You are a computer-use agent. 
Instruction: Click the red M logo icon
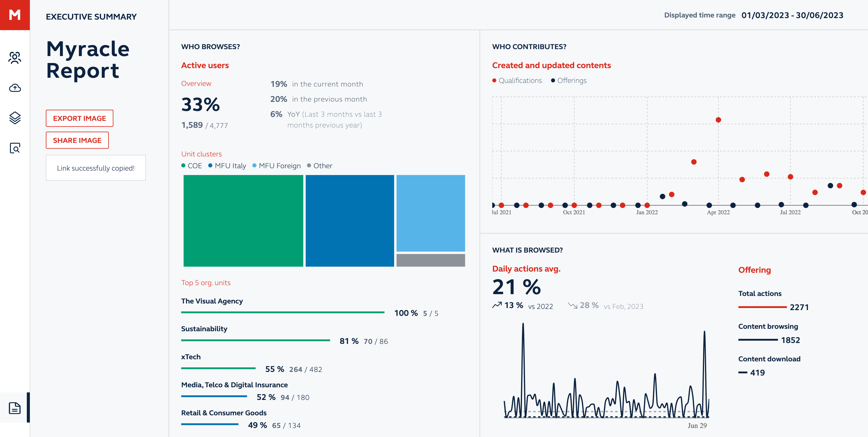(15, 15)
